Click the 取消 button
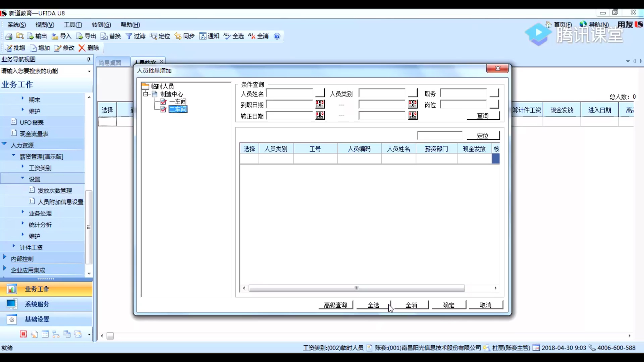 click(x=486, y=305)
